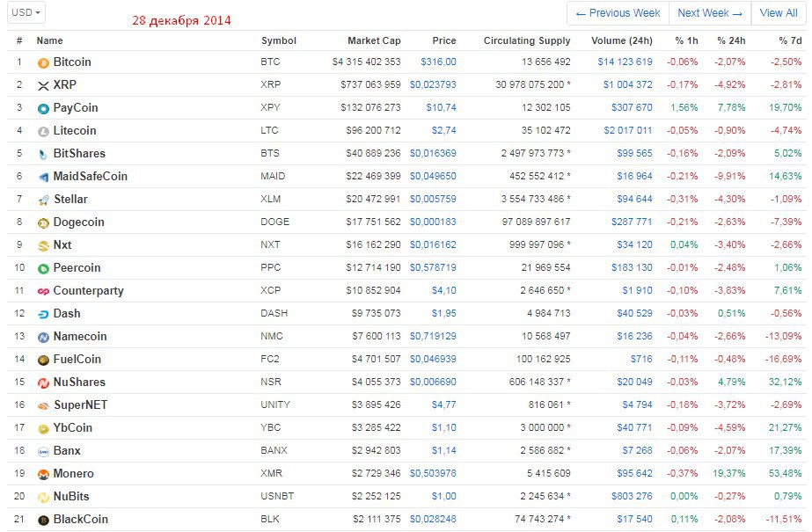This screenshot has width=812, height=532.
Task: Click the XRP logo icon
Action: [43, 86]
